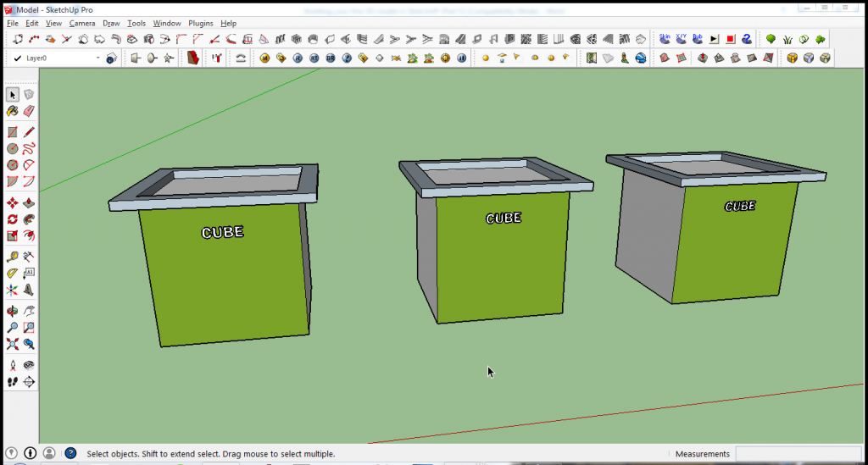Viewport: 868px width, 465px height.
Task: Click the yellow M circle plugin icon
Action: (264, 58)
